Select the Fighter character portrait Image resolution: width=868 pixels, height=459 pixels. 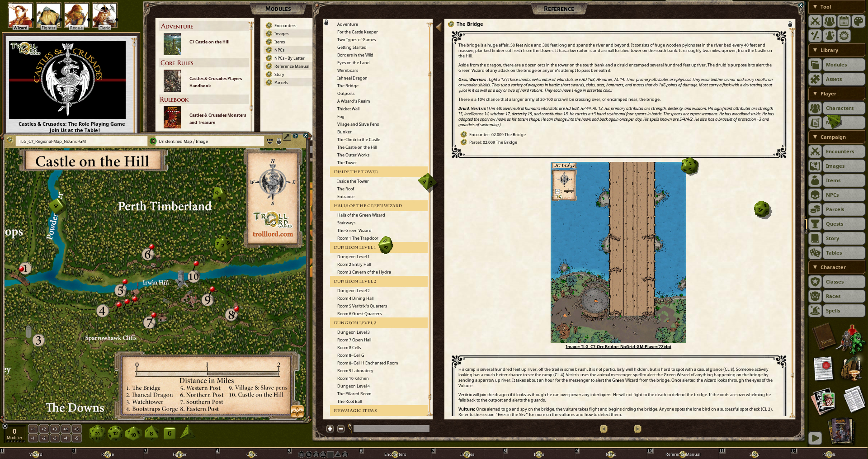(48, 16)
